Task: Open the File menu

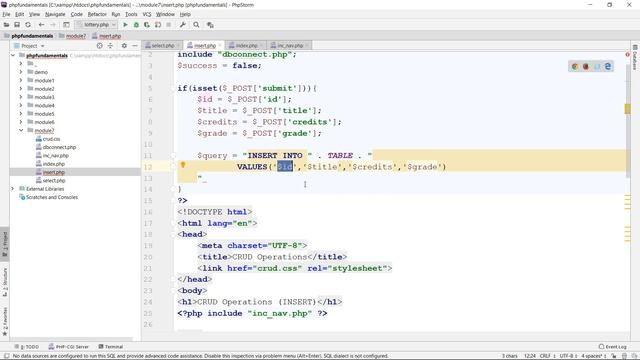Action: pos(7,14)
